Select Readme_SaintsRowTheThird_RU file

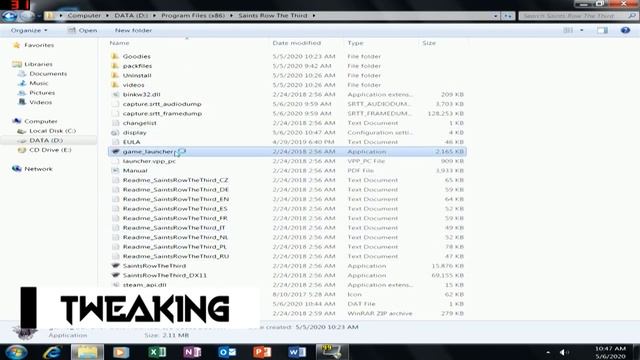[x=176, y=256]
